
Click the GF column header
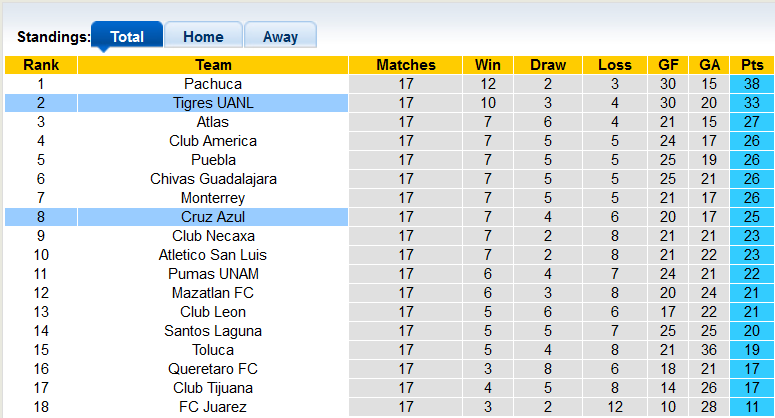tap(669, 65)
